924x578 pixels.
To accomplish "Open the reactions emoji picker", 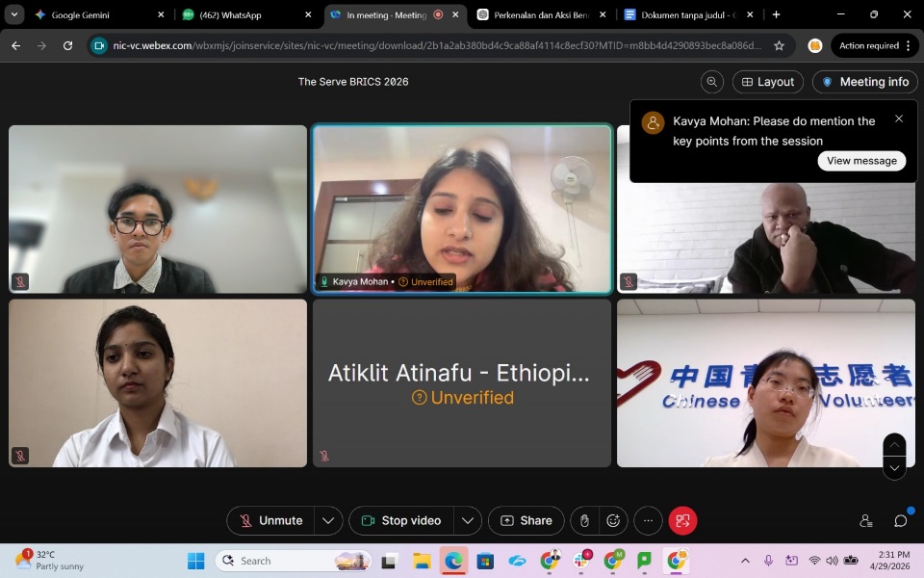I will pos(613,521).
